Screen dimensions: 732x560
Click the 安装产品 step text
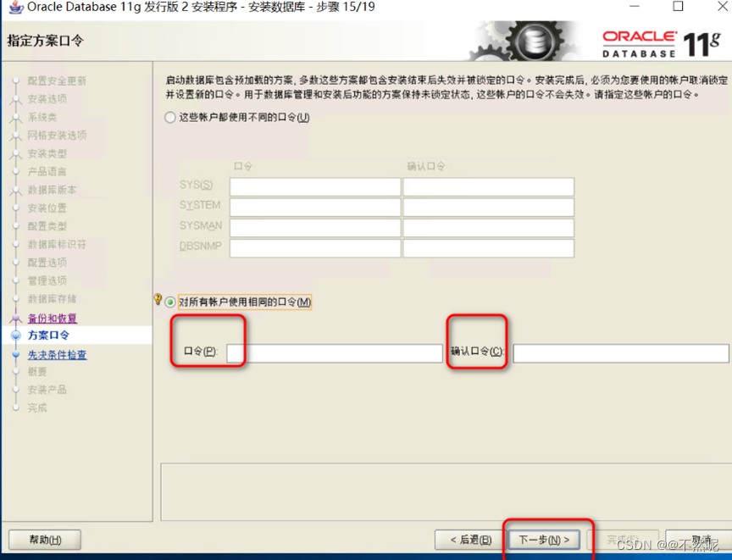pos(47,390)
